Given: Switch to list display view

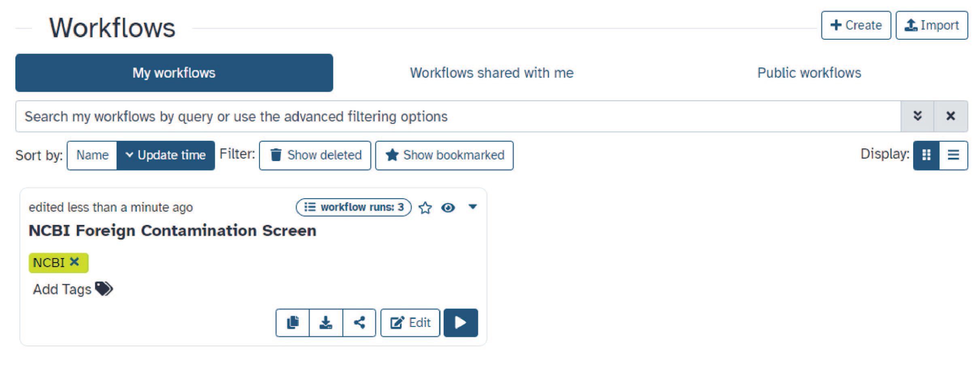Looking at the screenshot, I should (953, 155).
